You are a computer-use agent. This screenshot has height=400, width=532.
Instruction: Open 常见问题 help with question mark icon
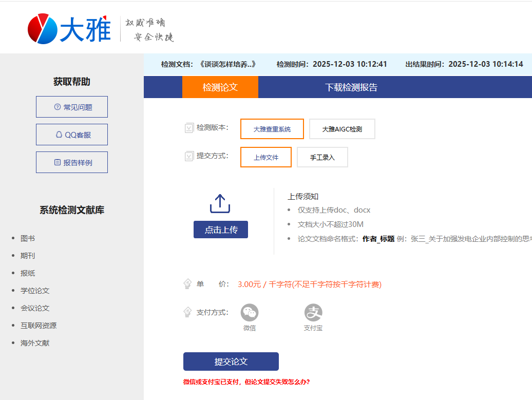tap(71, 107)
